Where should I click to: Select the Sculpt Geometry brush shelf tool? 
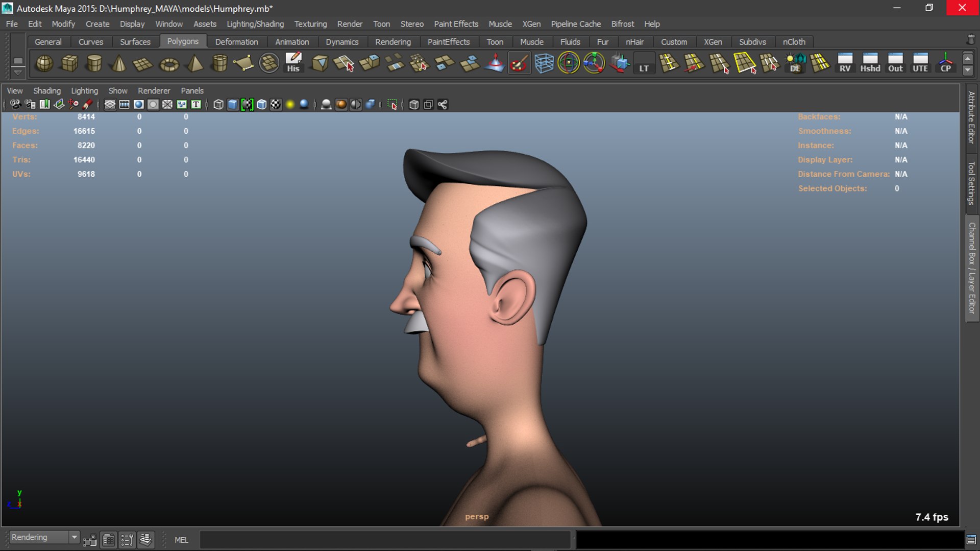tap(519, 63)
